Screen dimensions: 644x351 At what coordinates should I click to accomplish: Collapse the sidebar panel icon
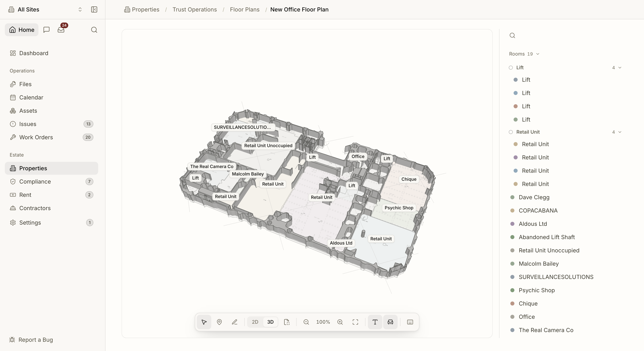[94, 9]
